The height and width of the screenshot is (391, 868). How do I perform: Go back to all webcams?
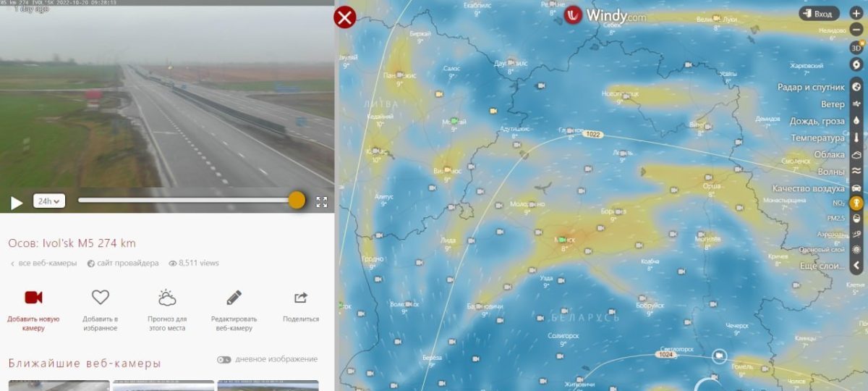pos(43,263)
